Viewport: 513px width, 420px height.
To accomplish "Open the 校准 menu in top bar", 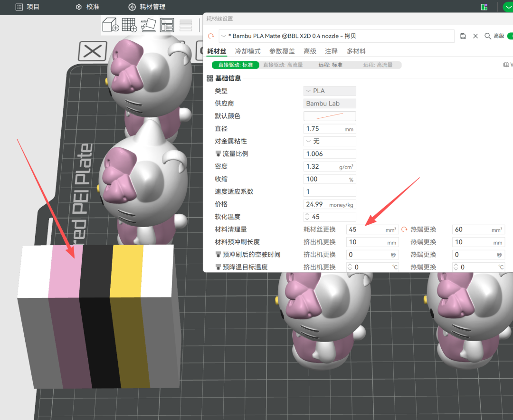I will (87, 7).
